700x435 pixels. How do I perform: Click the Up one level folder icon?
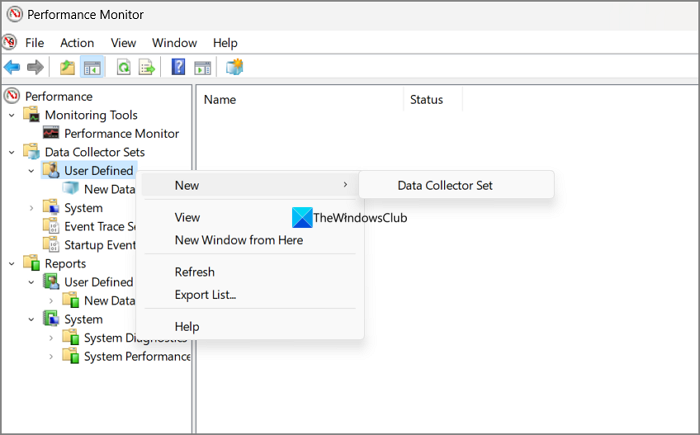pos(67,67)
